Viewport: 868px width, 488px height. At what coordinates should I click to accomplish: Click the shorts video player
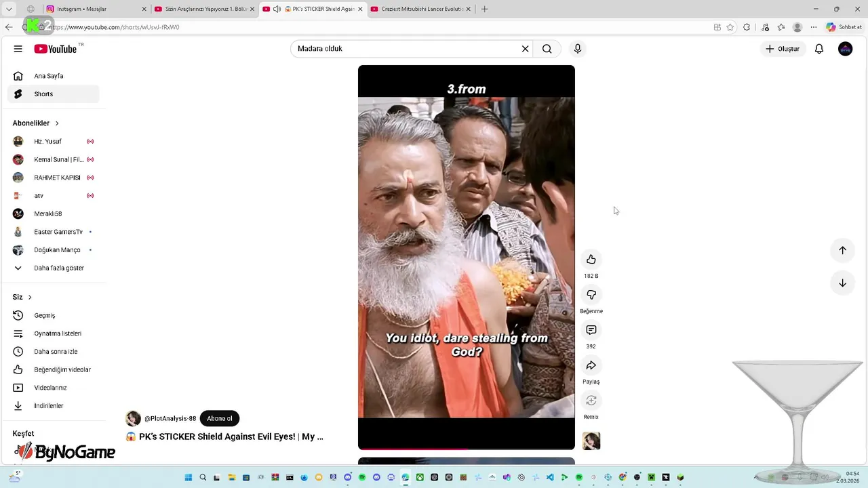coord(467,258)
